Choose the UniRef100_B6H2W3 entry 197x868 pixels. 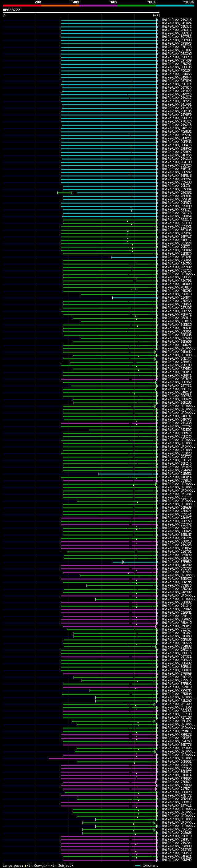click(x=176, y=403)
